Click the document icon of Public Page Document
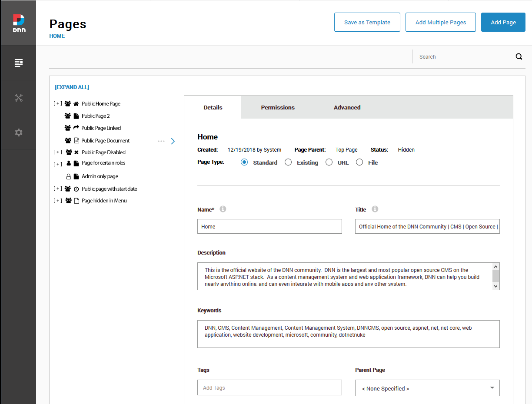This screenshot has width=532, height=404. coord(76,140)
